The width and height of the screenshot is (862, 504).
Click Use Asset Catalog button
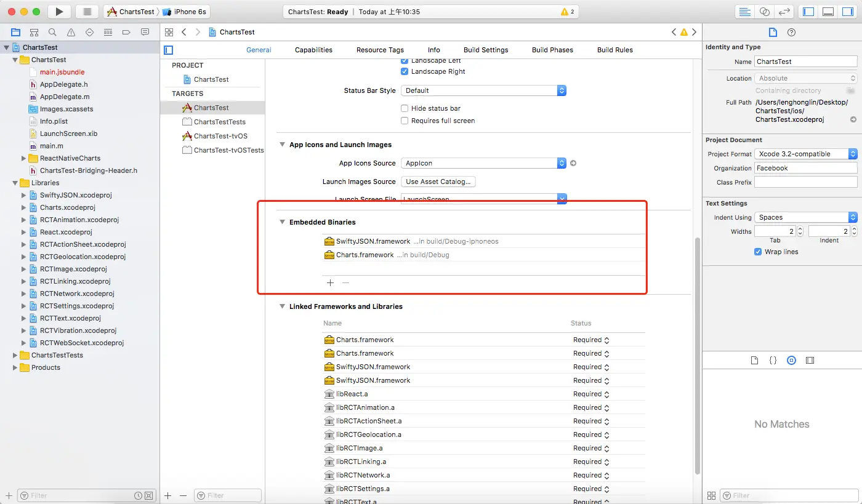click(438, 182)
